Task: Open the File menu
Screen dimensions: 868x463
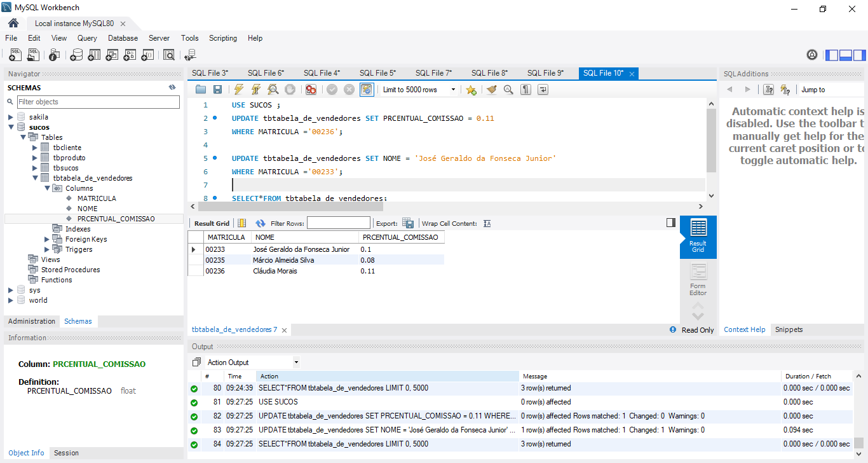Action: (11, 38)
